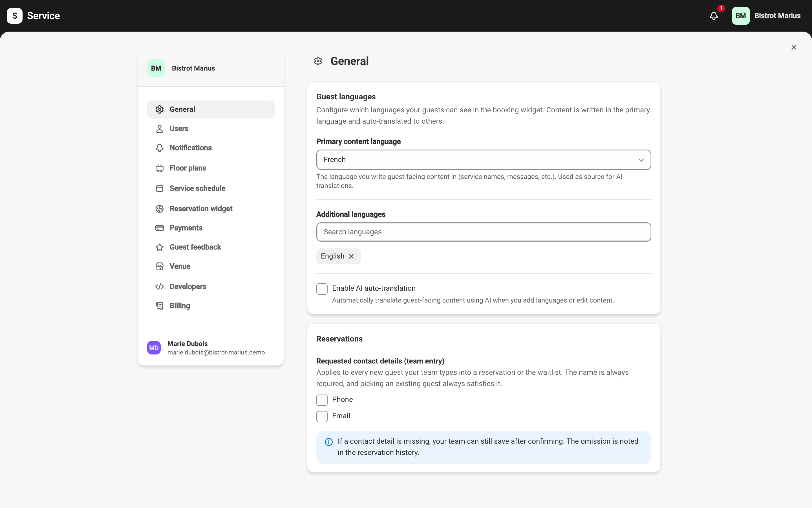Click the BM avatar in the top bar
Image resolution: width=812 pixels, height=508 pixels.
tap(741, 16)
